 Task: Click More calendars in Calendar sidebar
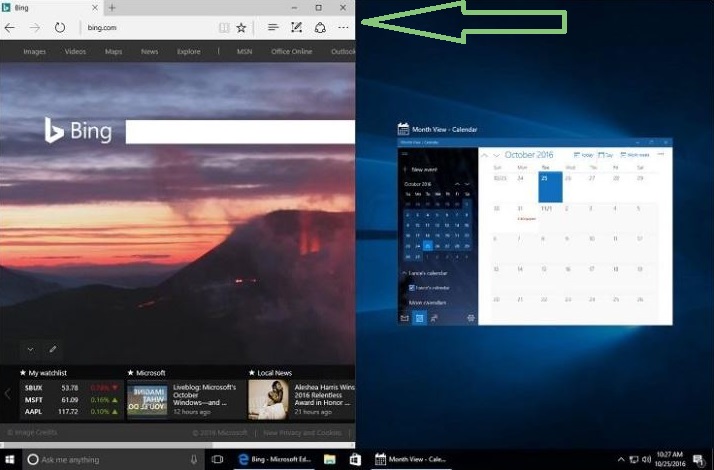(427, 302)
